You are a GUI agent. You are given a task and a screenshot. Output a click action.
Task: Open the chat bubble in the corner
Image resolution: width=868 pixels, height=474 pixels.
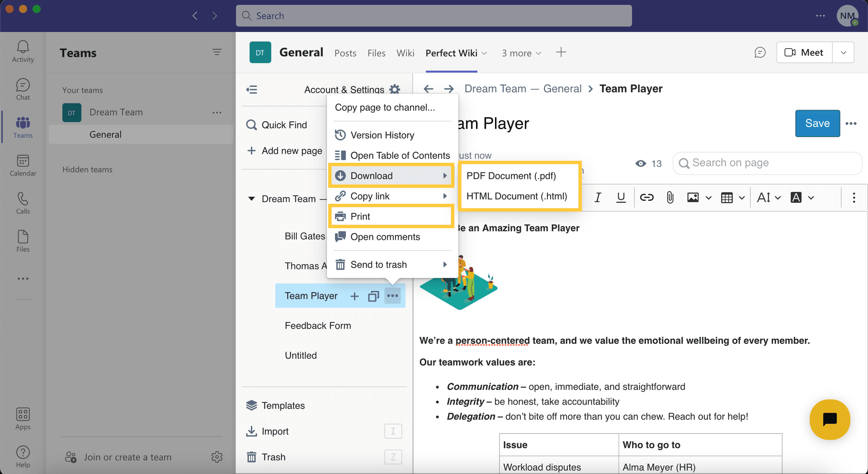coord(830,420)
